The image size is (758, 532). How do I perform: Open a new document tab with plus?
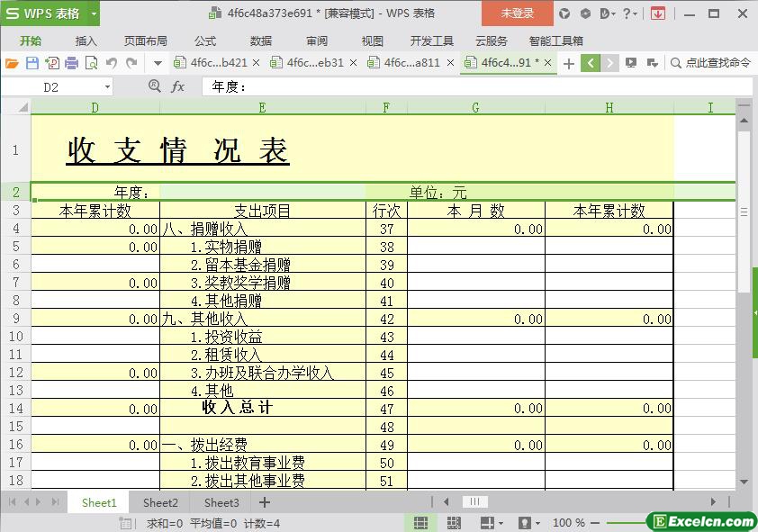point(569,63)
